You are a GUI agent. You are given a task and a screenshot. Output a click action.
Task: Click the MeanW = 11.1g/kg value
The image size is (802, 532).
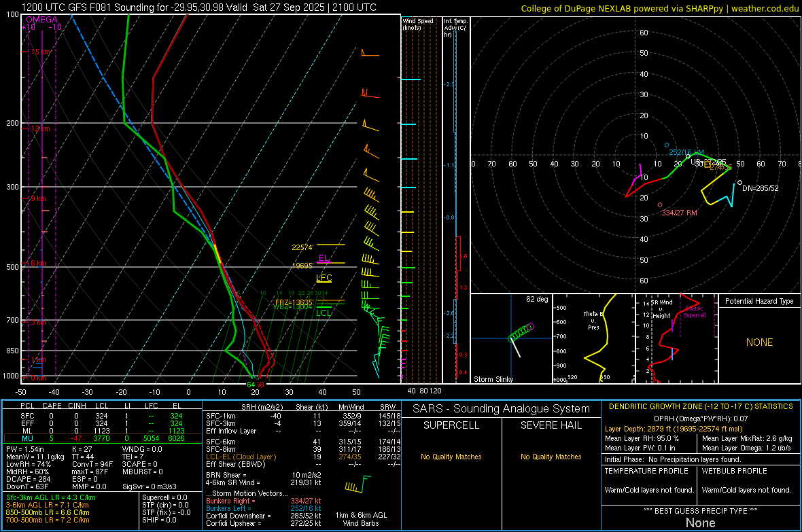pos(35,457)
